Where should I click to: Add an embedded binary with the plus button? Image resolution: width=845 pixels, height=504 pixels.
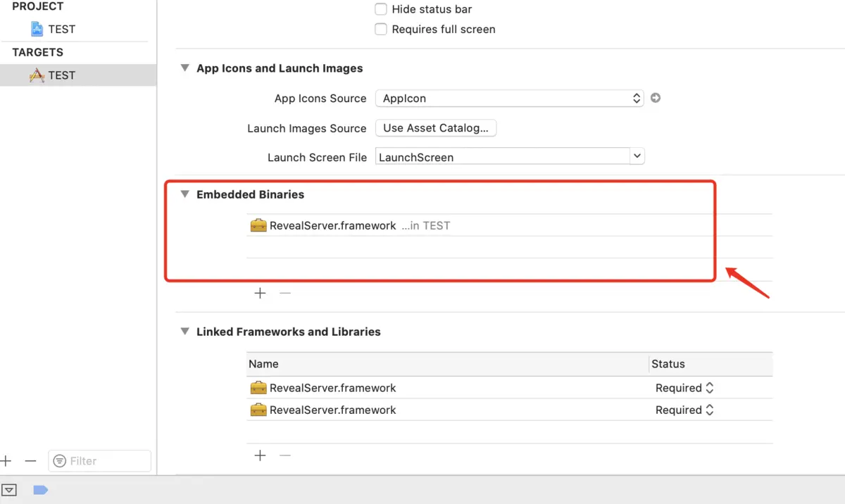click(260, 293)
